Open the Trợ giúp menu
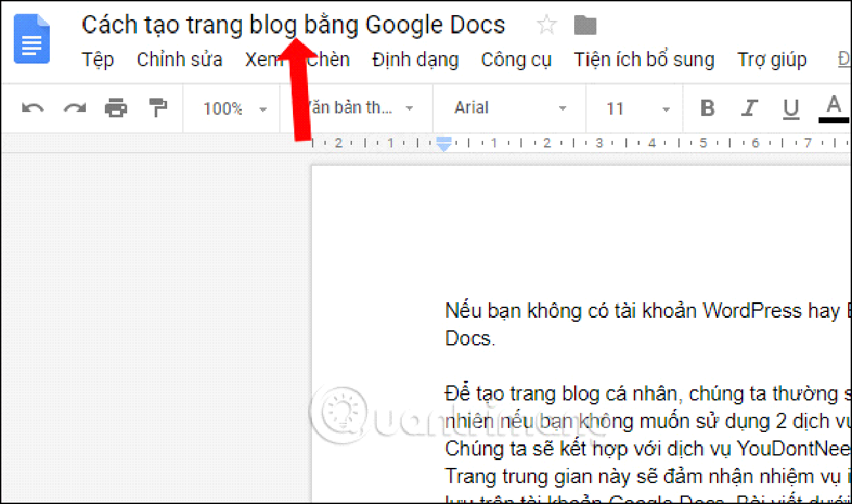Screen dimensions: 852x504 (771, 60)
